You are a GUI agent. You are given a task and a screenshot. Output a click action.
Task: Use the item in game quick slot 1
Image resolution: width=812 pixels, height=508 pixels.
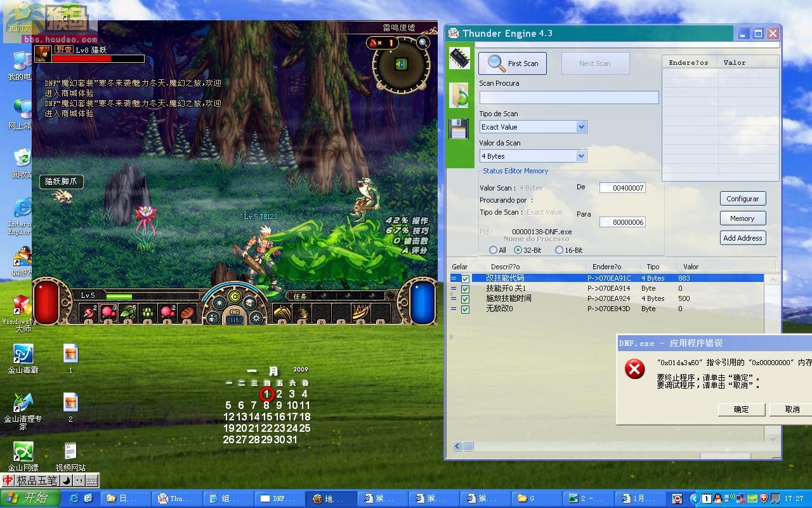88,312
